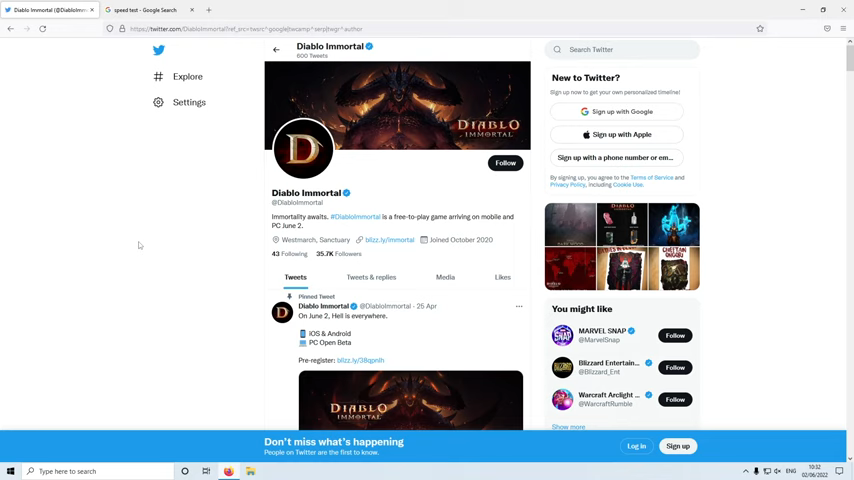Viewport: 854px width, 480px height.
Task: Open the Settings gear icon
Action: point(158,102)
